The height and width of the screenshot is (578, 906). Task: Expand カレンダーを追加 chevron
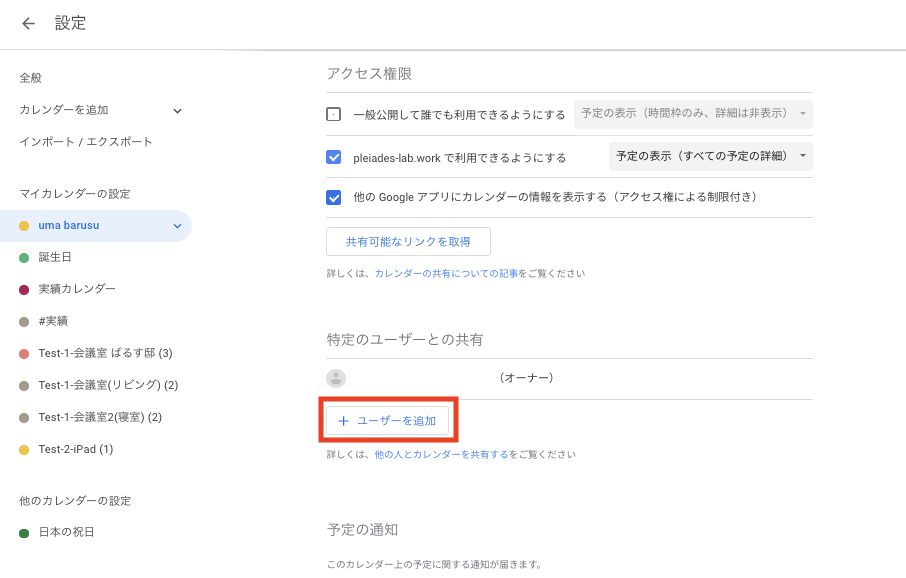(177, 110)
